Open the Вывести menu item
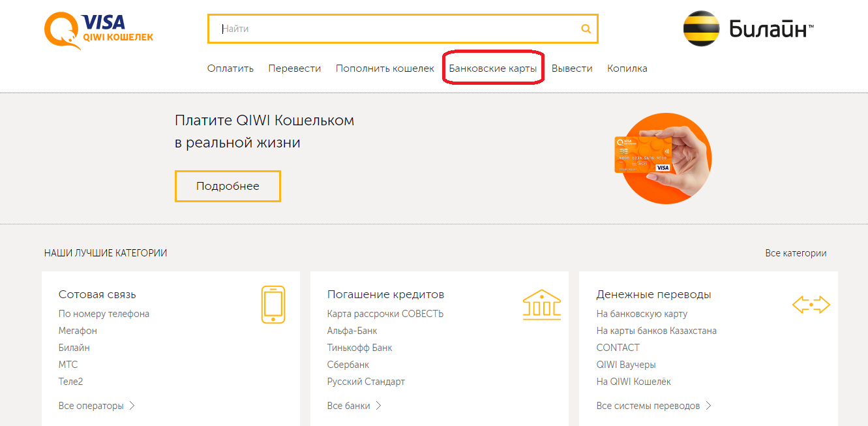This screenshot has width=868, height=426. pyautogui.click(x=572, y=68)
